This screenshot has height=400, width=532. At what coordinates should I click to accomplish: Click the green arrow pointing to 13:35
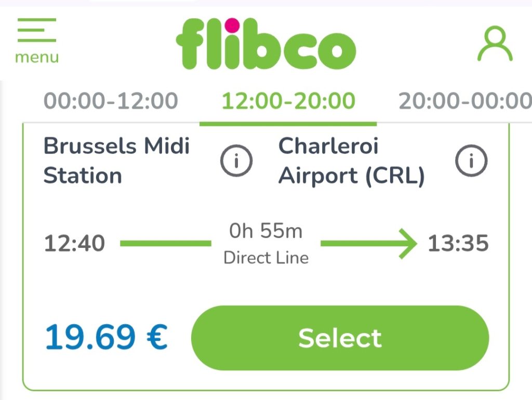coord(369,243)
